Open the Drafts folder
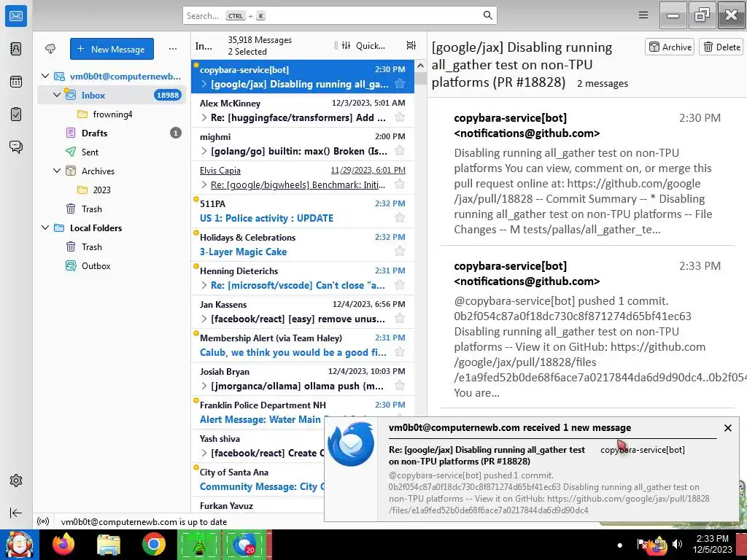The image size is (747, 560). tap(112, 133)
